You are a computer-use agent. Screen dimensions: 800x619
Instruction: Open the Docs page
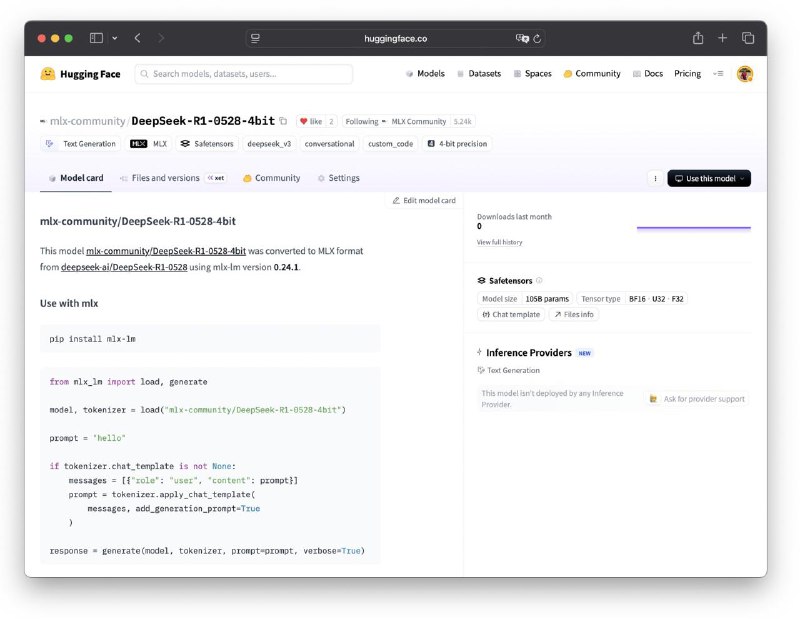pyautogui.click(x=648, y=73)
